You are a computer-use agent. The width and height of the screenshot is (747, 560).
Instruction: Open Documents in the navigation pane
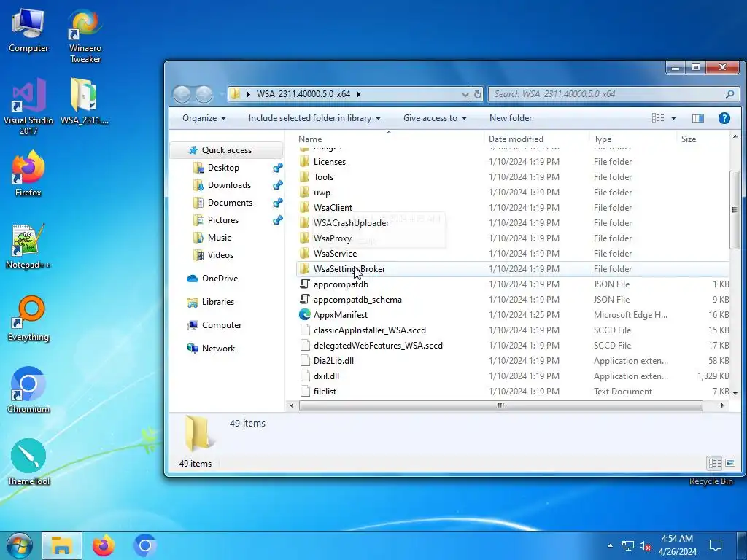click(x=230, y=203)
